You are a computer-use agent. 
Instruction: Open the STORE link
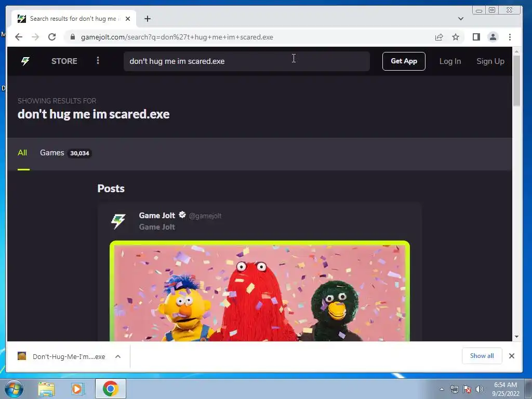[64, 61]
